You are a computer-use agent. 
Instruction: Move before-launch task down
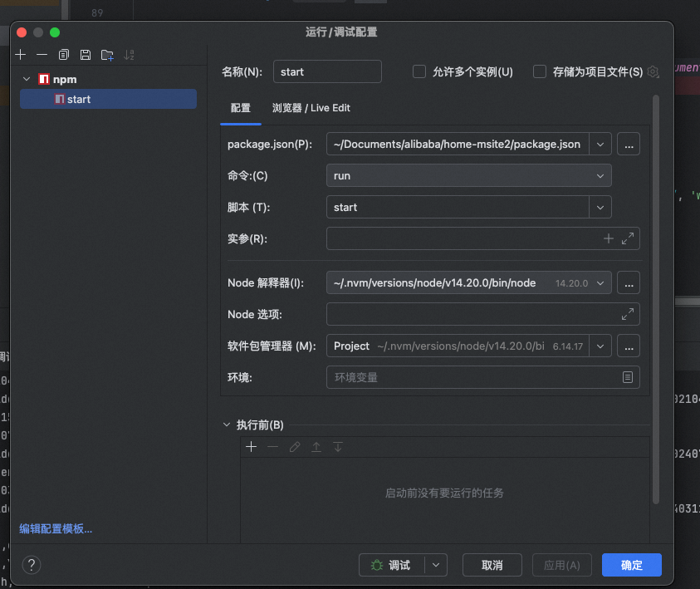click(338, 447)
